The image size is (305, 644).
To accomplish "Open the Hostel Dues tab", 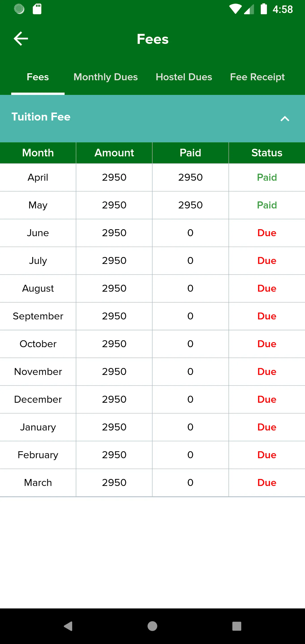I will coord(184,77).
